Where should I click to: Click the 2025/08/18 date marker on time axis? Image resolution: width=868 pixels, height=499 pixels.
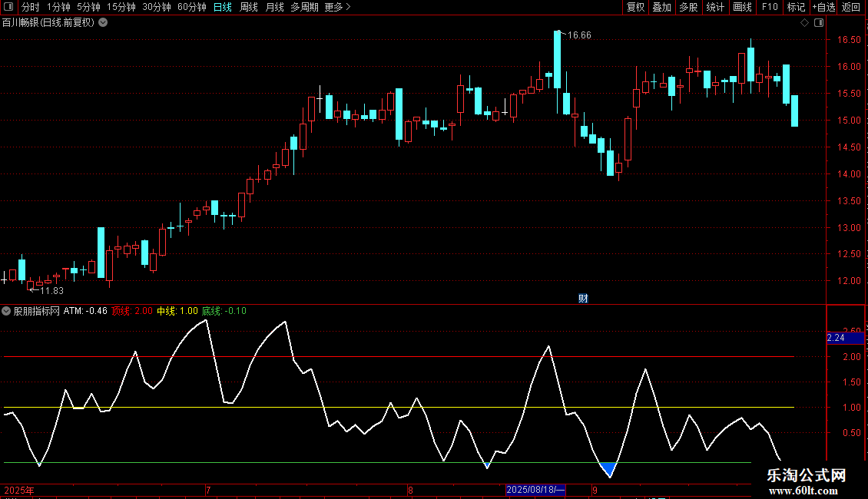536,490
